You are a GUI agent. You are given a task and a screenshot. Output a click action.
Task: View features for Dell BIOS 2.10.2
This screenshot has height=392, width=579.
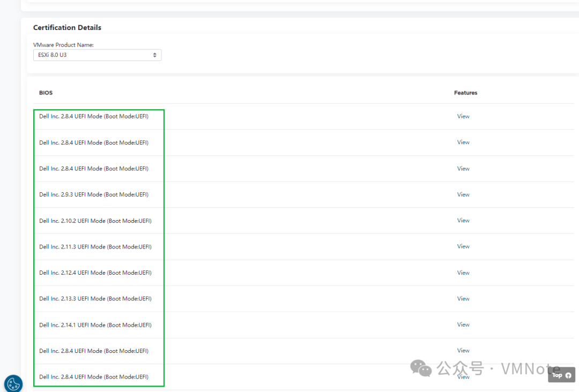463,221
